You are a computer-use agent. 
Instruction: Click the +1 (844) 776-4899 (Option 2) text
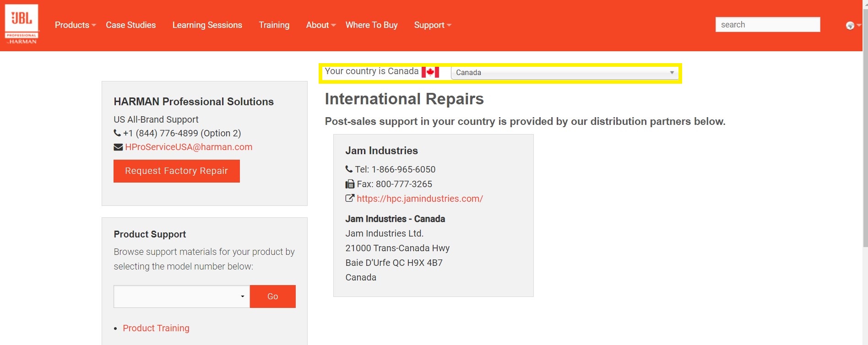182,133
